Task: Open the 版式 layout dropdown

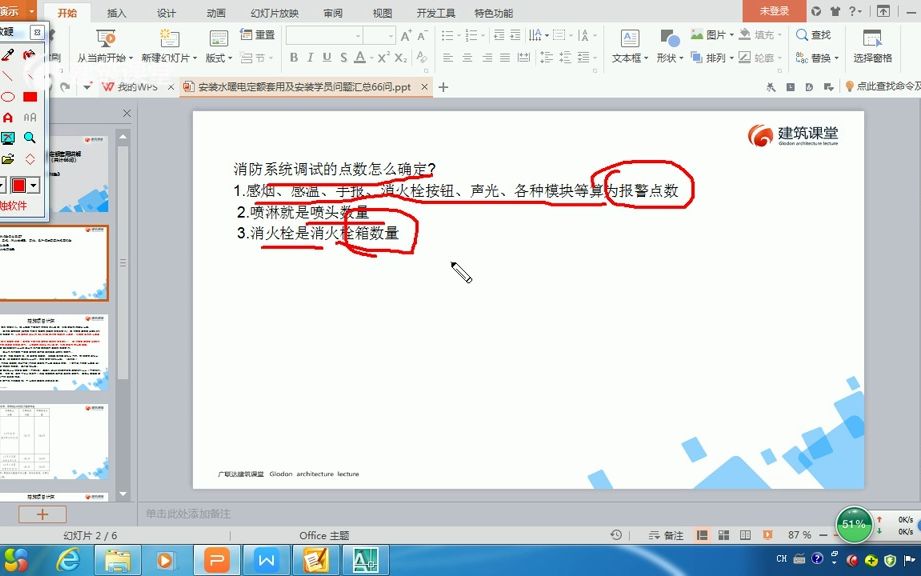Action: (217, 58)
